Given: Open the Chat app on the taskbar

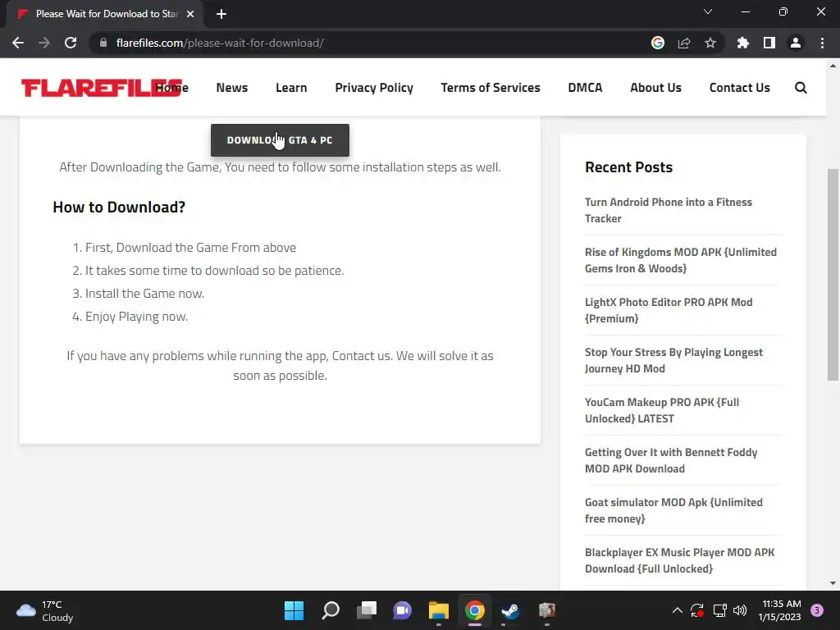Looking at the screenshot, I should coord(402,610).
